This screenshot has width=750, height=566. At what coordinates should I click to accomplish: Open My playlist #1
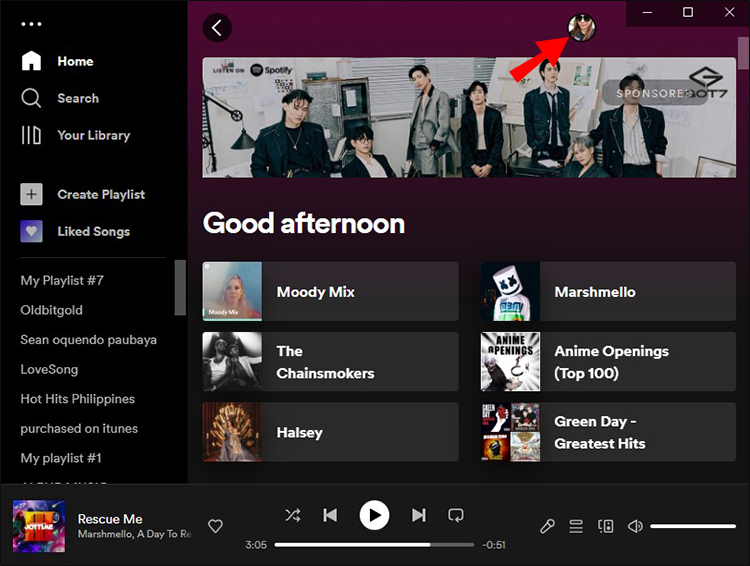point(61,458)
